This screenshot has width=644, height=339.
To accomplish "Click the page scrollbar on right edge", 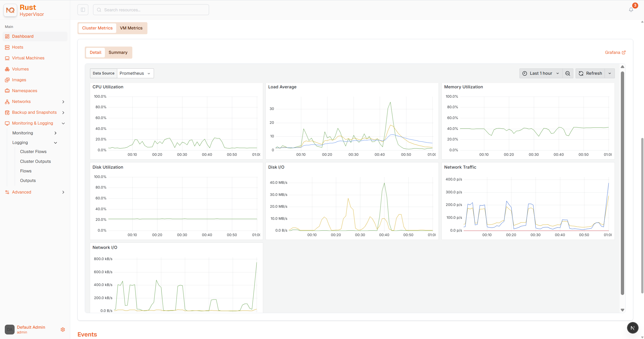I will pos(642,216).
